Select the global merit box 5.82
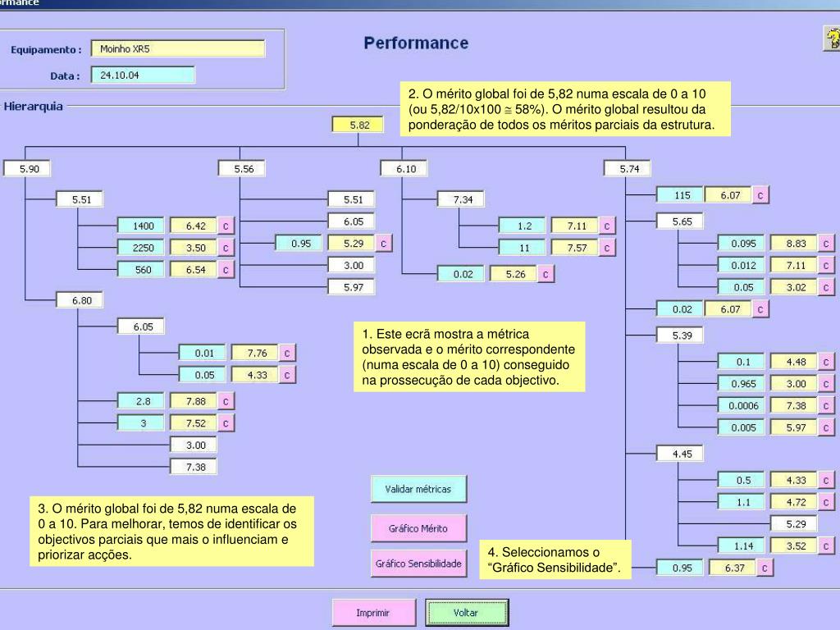Screen dimensions: 840x630 pos(358,125)
